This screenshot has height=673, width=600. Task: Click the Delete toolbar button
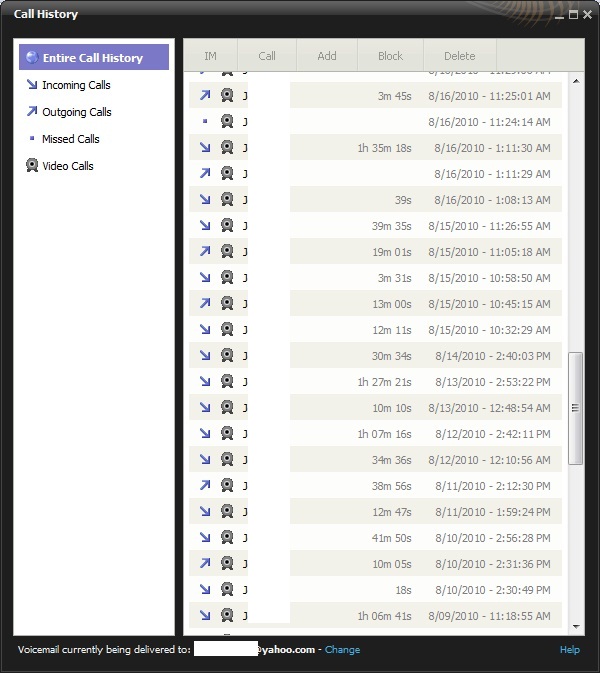tap(460, 56)
